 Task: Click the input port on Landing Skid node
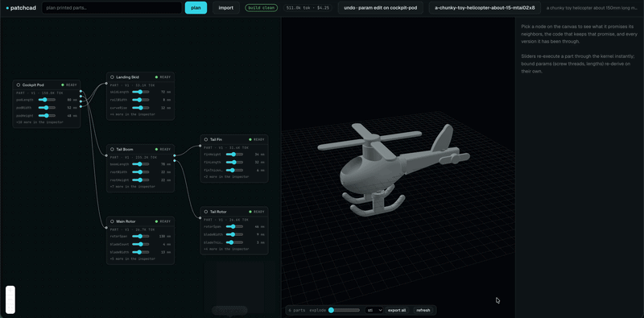pos(106,83)
